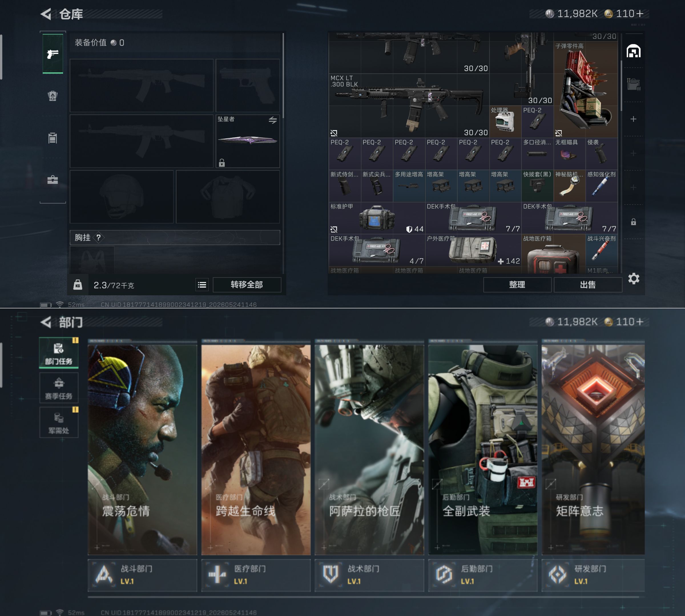685x616 pixels.
Task: Click the 110+ gold currency in 部门 screen
Action: (x=624, y=322)
